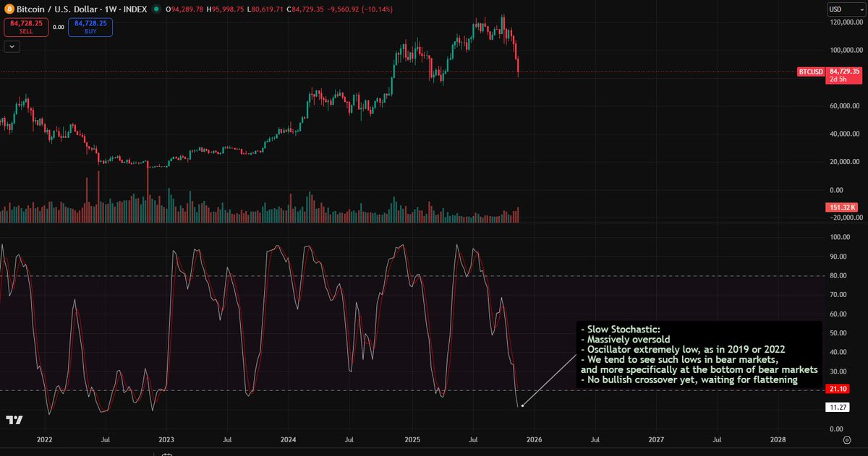Collapse the legend with the chevron button
868x456 pixels.
[x=12, y=46]
